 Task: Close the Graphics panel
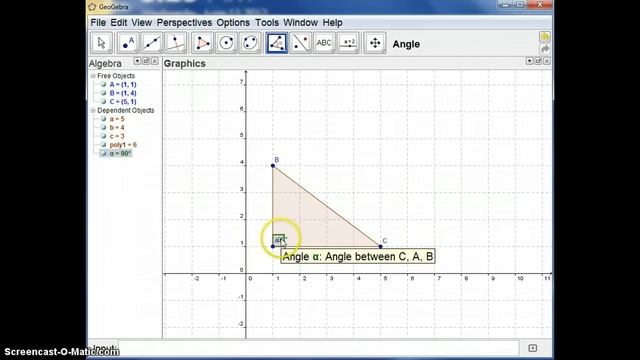tap(547, 61)
